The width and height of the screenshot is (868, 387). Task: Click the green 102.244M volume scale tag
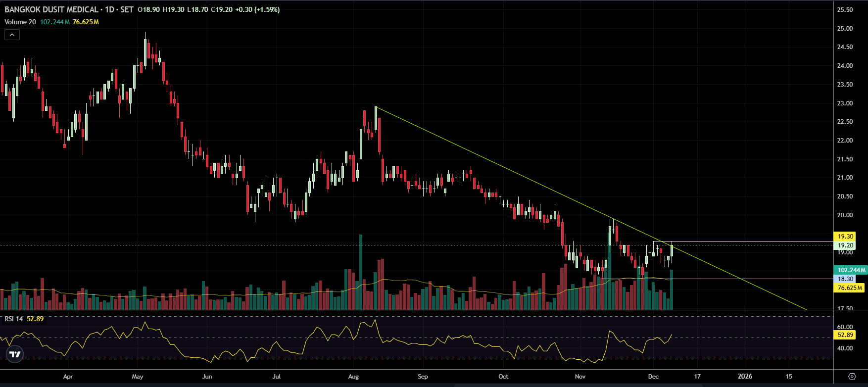coord(851,270)
